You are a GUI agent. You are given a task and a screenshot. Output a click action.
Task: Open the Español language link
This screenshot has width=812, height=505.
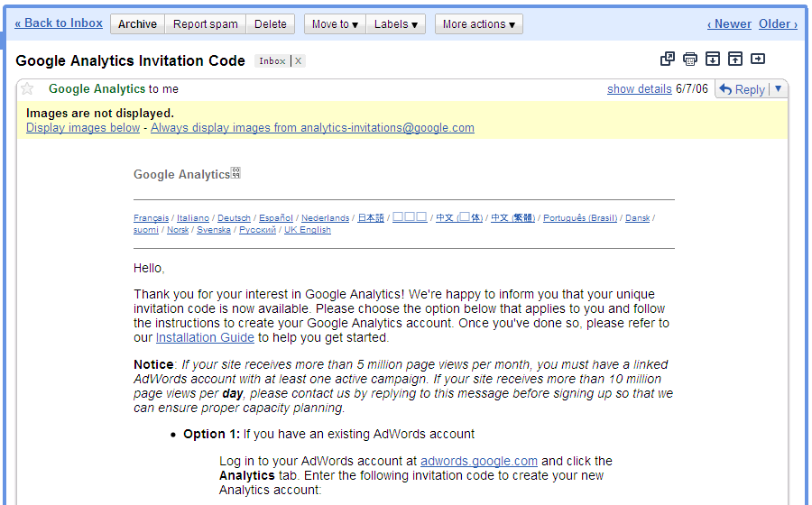click(276, 218)
